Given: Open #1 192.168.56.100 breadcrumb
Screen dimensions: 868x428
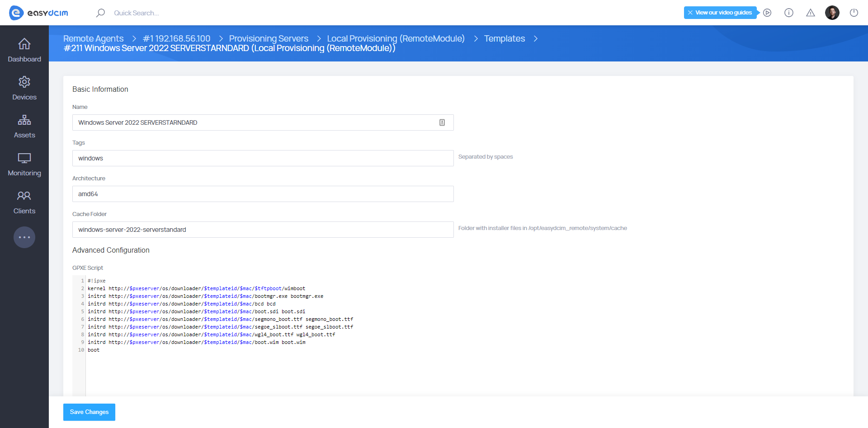Looking at the screenshot, I should tap(176, 38).
